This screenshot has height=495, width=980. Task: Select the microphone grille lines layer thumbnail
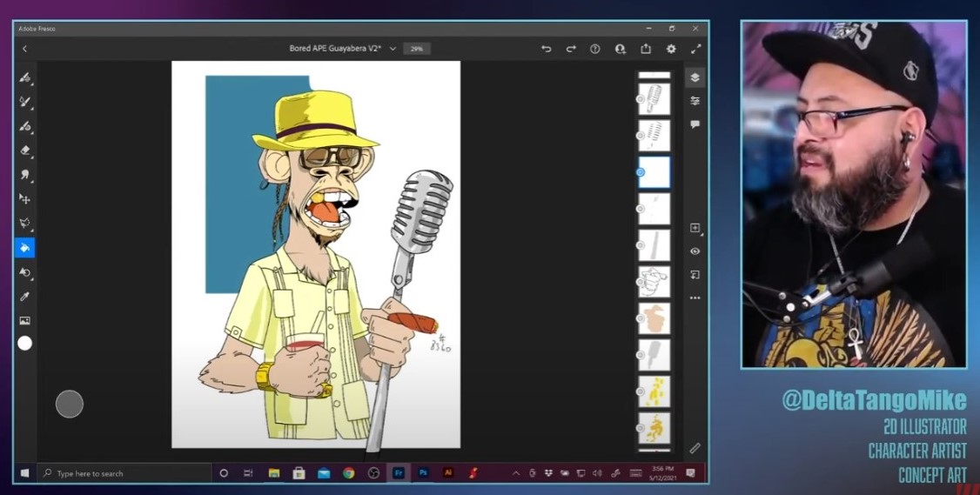[x=654, y=136]
